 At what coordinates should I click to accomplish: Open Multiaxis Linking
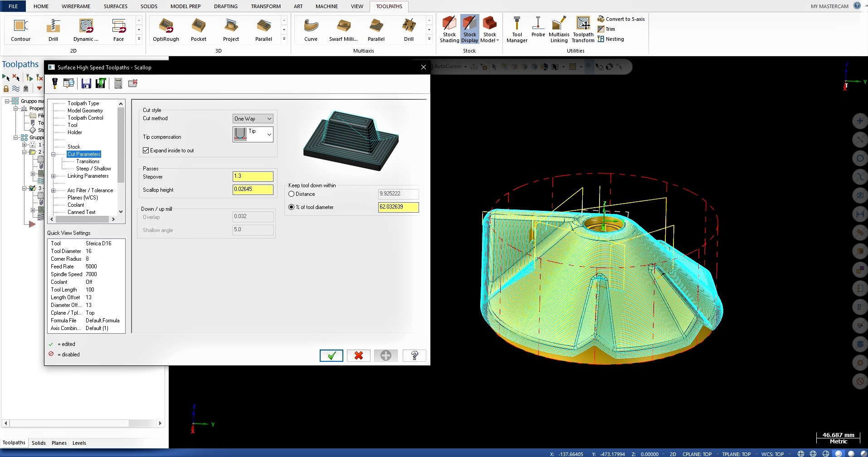coord(559,29)
